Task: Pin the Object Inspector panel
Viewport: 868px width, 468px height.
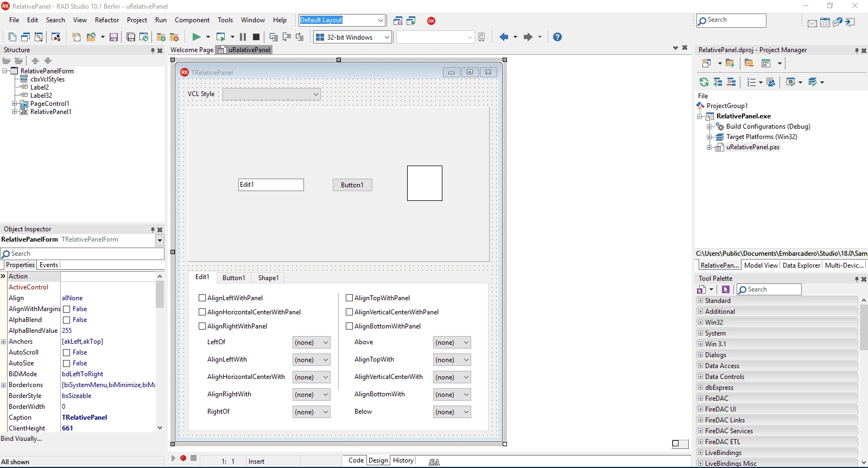Action: [153, 230]
